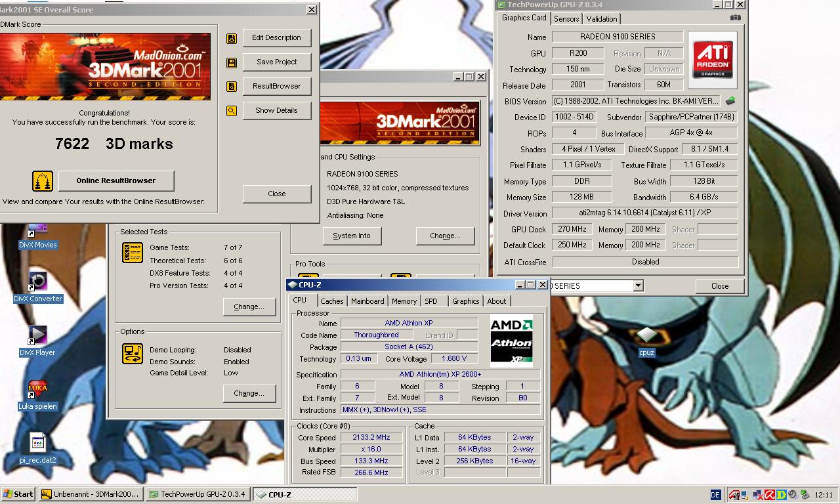Viewport: 840px width, 504px height.
Task: Click the yellow D tray icon
Action: tap(782, 495)
